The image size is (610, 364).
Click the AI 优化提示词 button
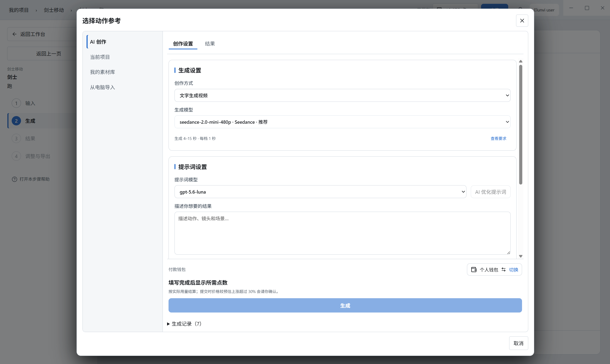[x=491, y=192]
